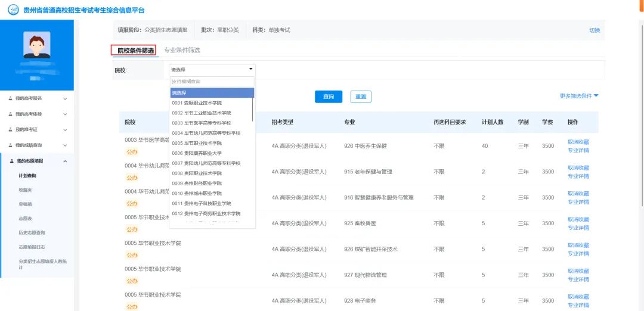Open 专业详情 for 925 畜牧兽医
Image resolution: width=644 pixels, height=311 pixels.
(x=578, y=228)
